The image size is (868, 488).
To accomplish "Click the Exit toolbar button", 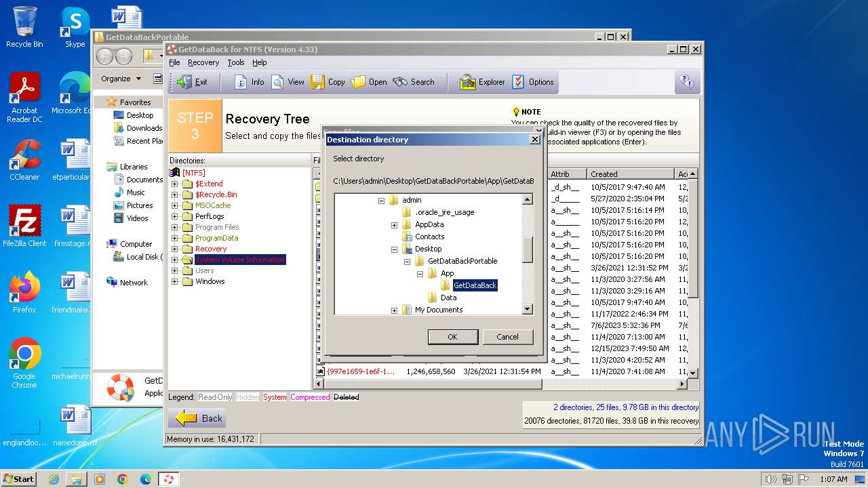I will [192, 82].
